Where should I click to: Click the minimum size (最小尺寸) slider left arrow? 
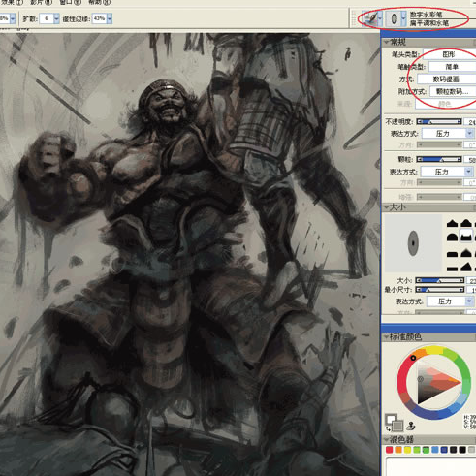click(419, 290)
